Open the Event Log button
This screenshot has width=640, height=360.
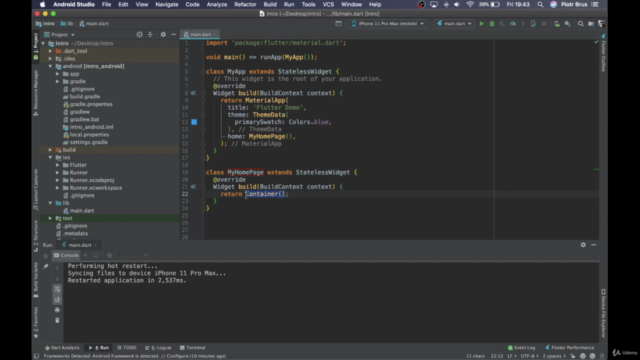521,348
